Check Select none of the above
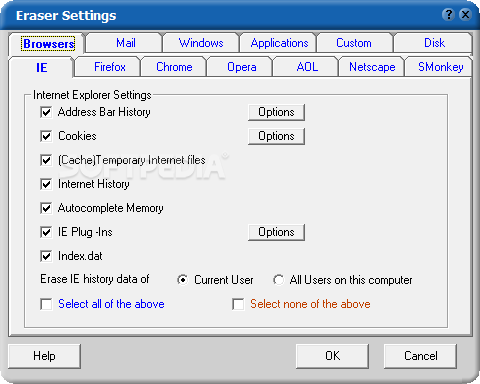The image size is (480, 384). tap(238, 304)
